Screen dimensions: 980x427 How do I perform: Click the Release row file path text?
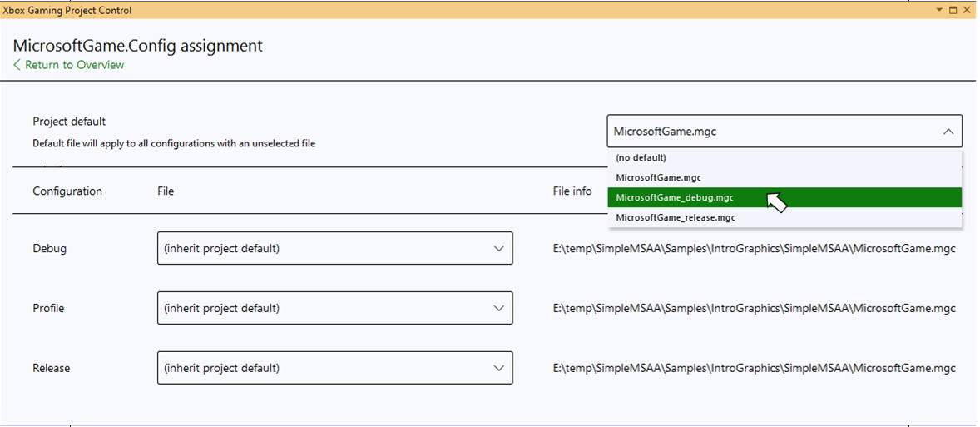click(x=755, y=369)
